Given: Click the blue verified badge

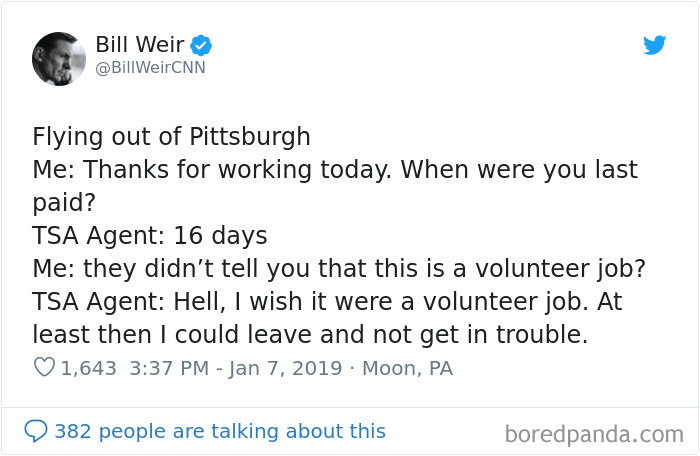Looking at the screenshot, I should coord(201,45).
